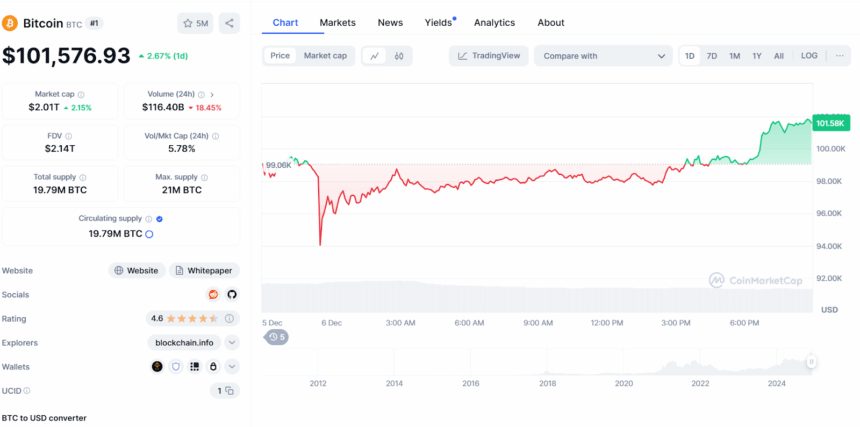Add Bitcoin to watchlist with star button
860x427 pixels.
194,23
